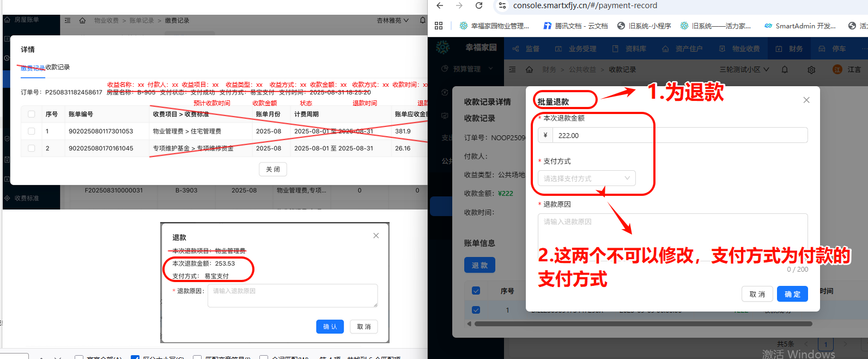Click the notification bell beside 三轮测试小区

point(785,69)
